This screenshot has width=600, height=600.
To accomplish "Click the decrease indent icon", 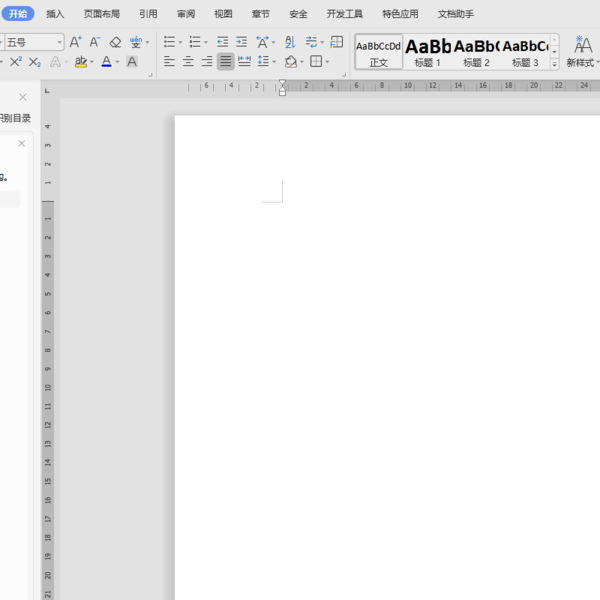I will click(222, 42).
